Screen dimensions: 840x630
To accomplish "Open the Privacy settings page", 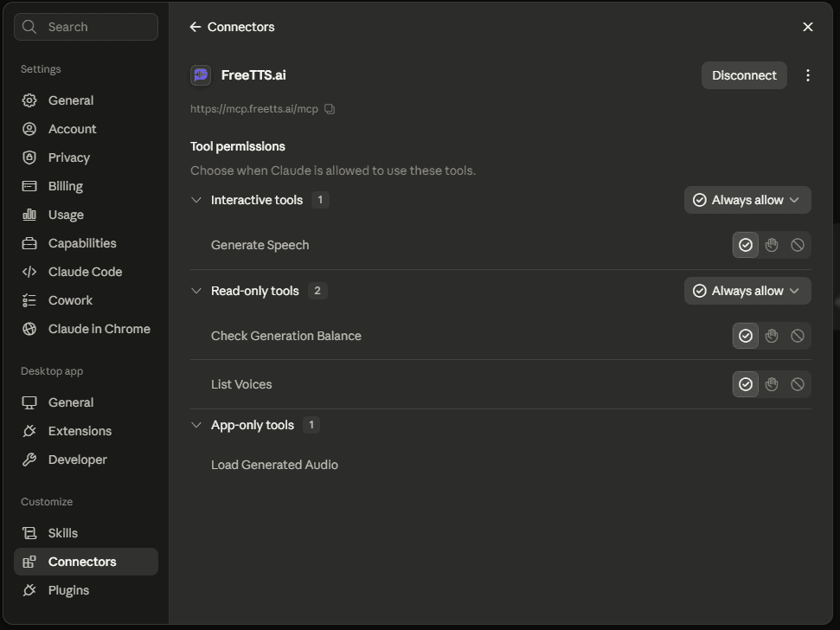I will (86, 157).
